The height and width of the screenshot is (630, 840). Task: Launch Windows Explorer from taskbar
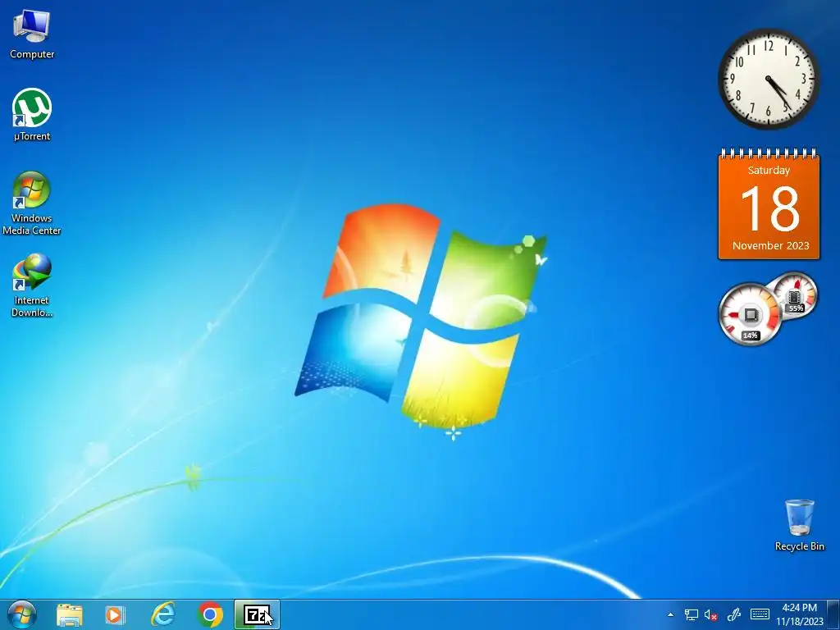point(70,615)
